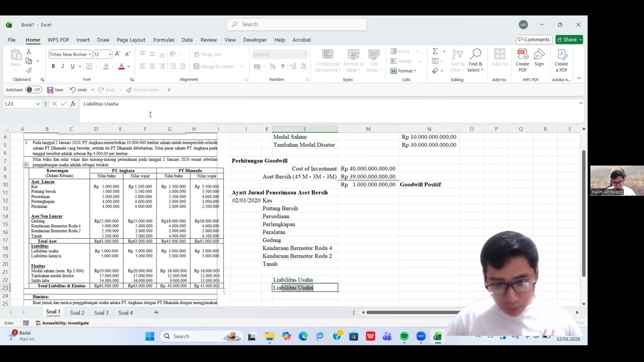Cancel formula entry with the X icon

[x=54, y=104]
